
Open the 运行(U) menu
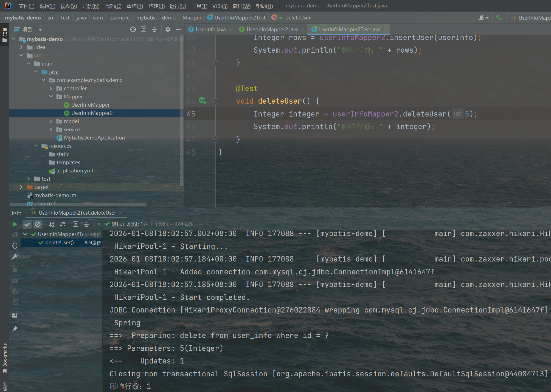178,6
